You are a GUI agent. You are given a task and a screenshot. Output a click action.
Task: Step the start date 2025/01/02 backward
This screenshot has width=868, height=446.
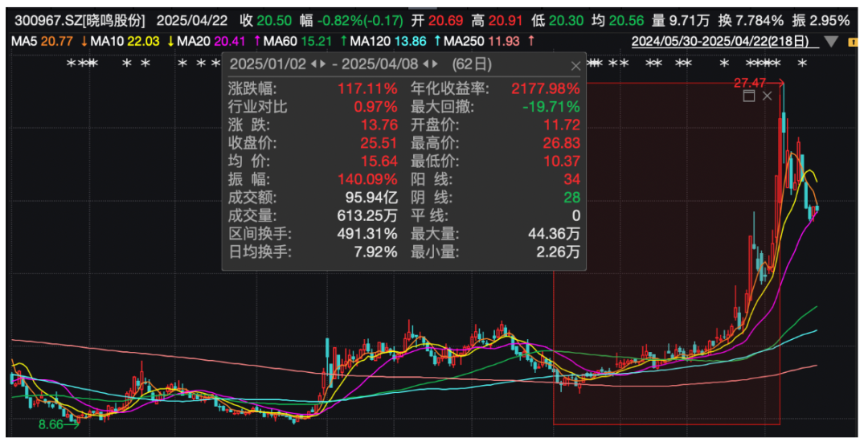[314, 65]
